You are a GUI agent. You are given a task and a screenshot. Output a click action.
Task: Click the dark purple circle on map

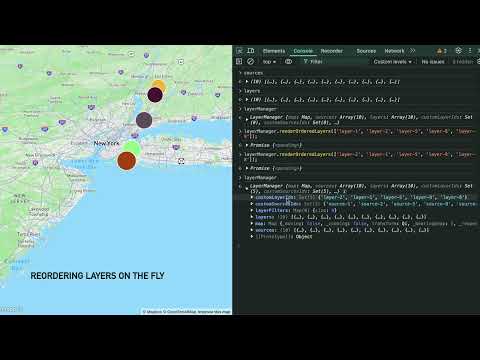pos(155,95)
